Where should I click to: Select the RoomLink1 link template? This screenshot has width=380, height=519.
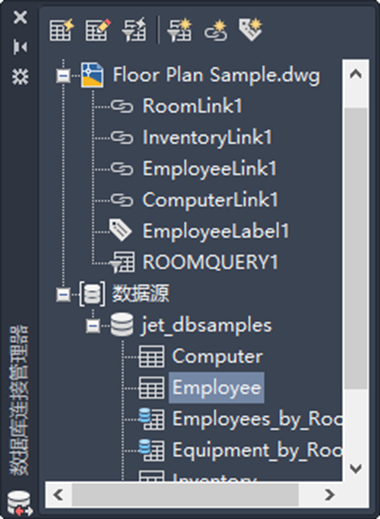[192, 106]
